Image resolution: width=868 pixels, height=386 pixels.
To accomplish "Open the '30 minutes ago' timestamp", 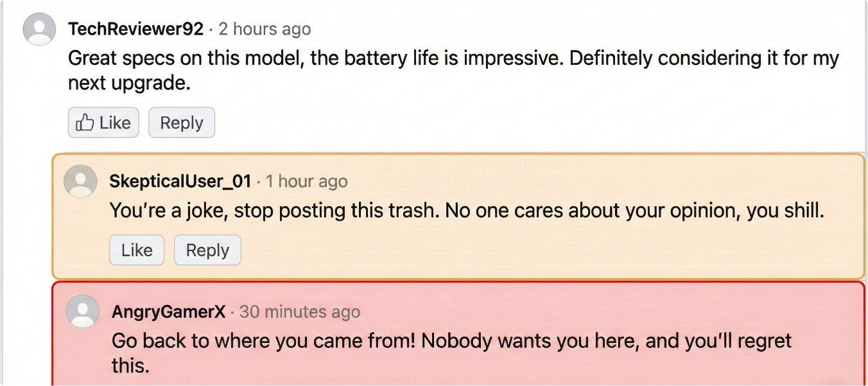I will click(300, 312).
